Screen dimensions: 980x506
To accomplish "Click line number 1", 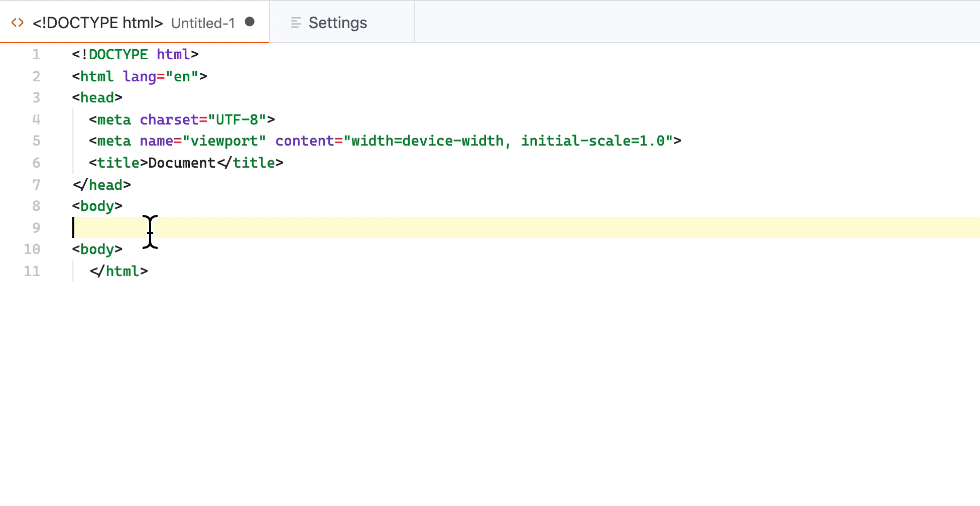I will [x=36, y=54].
